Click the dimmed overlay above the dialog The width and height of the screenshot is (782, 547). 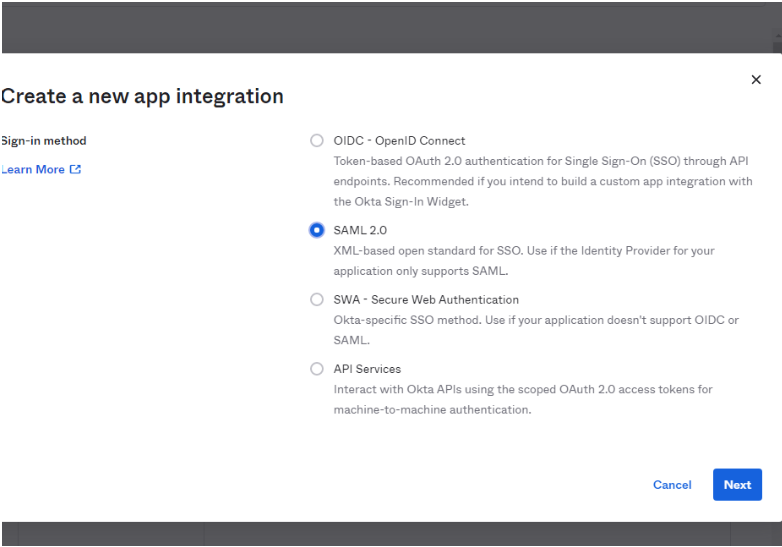pos(389,27)
